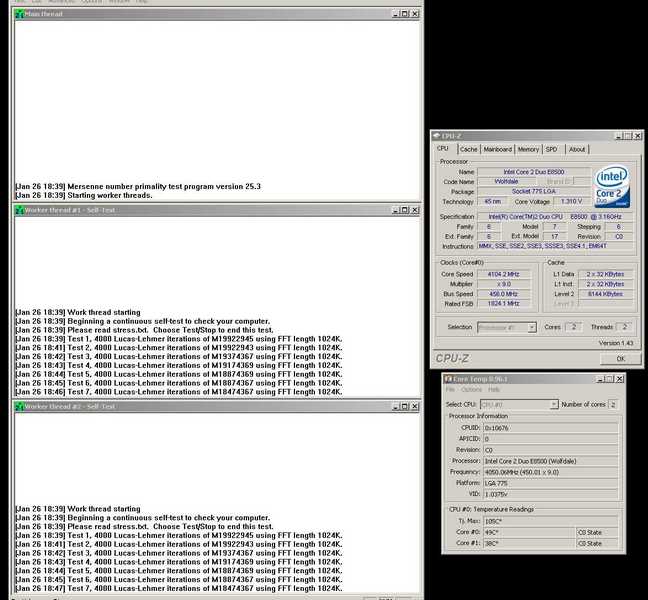Screen dimensions: 648x600
Task: Click the Prime95 icon in Main thread title bar
Action: [19, 14]
